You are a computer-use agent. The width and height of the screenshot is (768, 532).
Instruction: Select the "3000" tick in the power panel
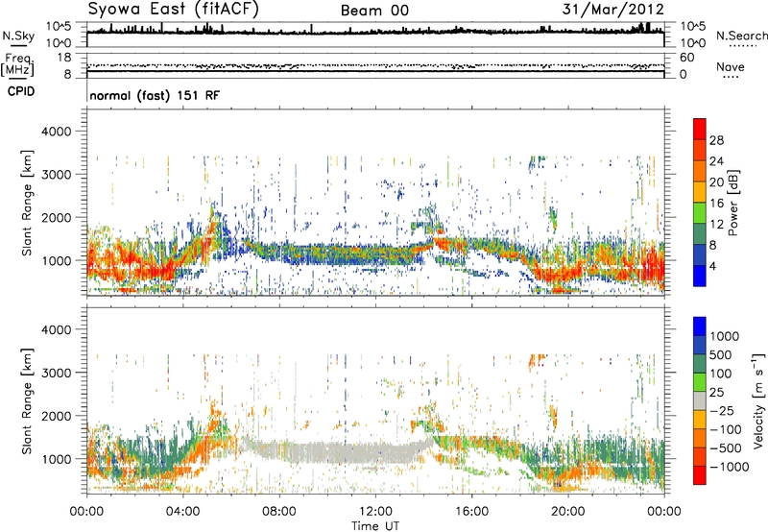coord(56,175)
